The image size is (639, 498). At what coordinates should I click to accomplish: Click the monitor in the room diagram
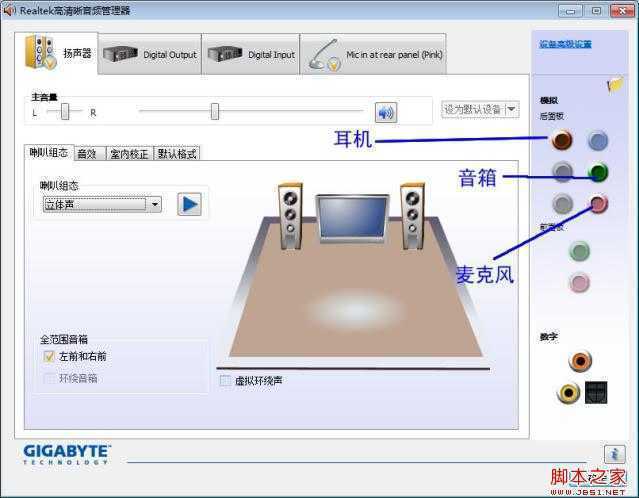[x=352, y=218]
